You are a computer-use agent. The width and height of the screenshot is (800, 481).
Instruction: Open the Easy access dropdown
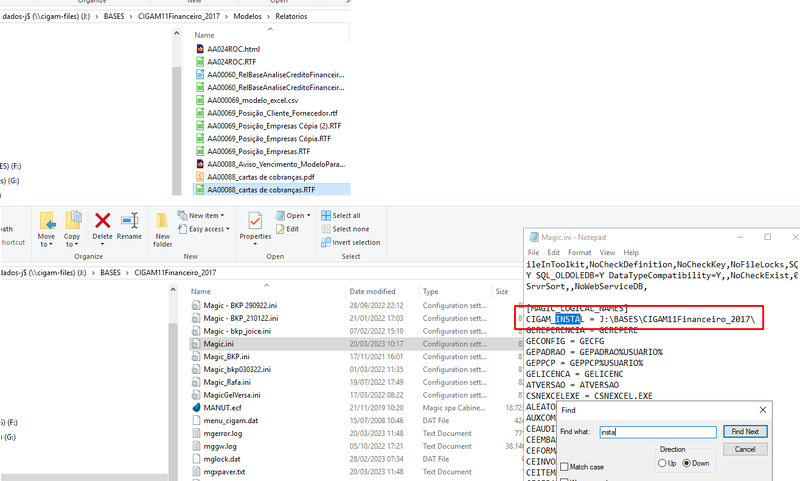click(x=204, y=229)
